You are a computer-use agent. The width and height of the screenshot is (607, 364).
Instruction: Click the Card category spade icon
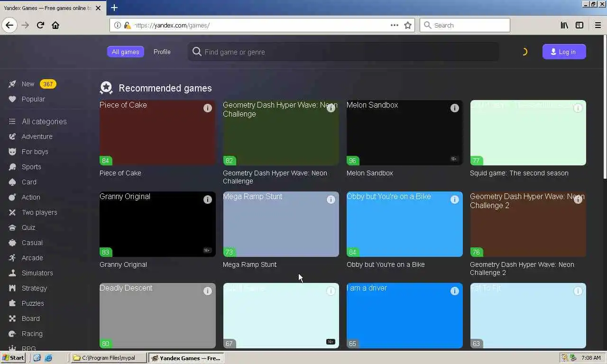(12, 182)
